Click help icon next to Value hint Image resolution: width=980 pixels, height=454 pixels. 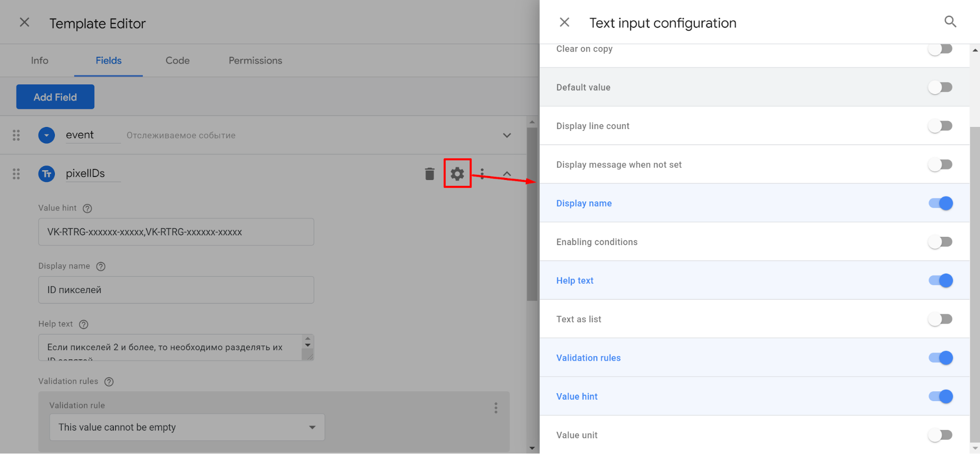coord(87,208)
